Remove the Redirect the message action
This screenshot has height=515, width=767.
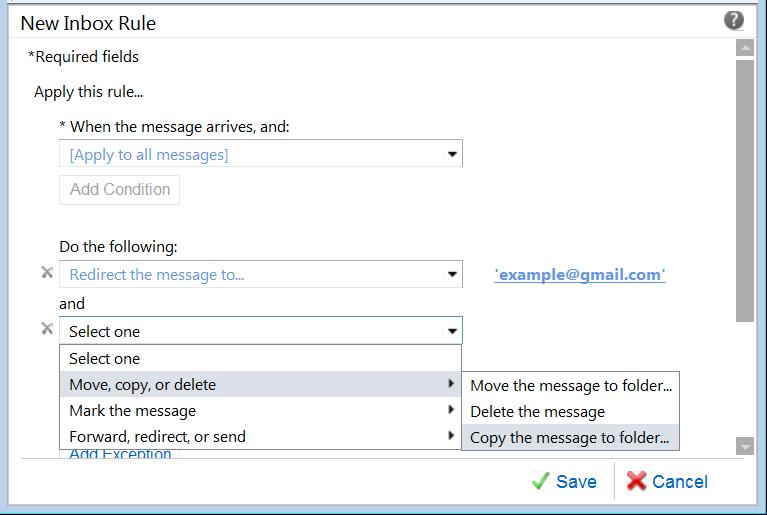pyautogui.click(x=46, y=273)
